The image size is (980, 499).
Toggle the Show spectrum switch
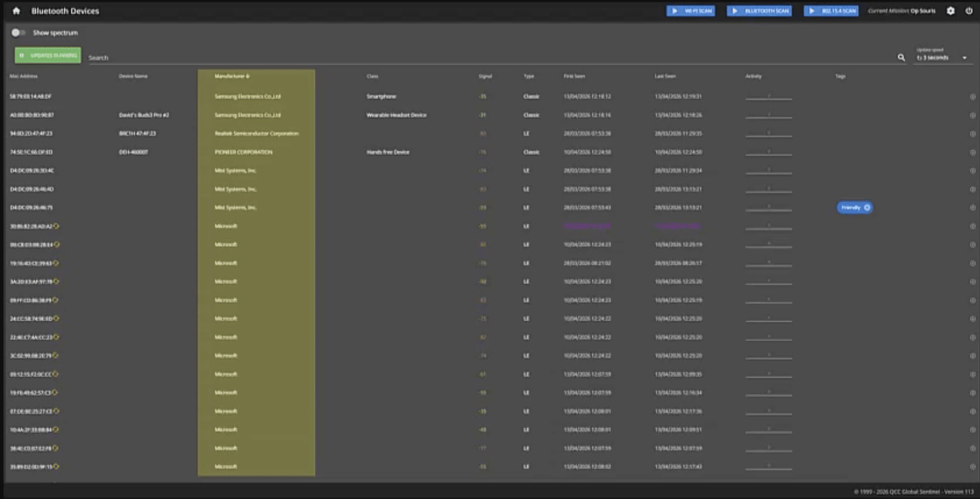(18, 33)
